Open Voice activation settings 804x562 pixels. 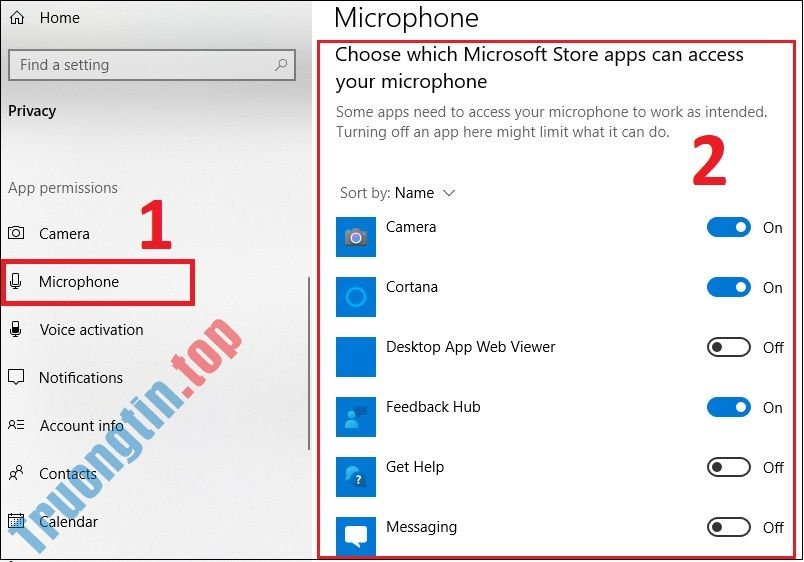[x=91, y=329]
